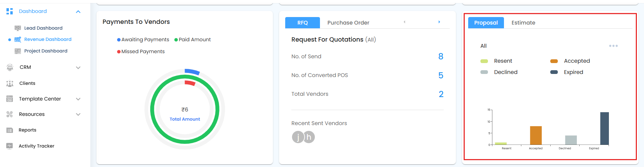
Task: Toggle Awaiting Payments legend in chart
Action: [143, 40]
